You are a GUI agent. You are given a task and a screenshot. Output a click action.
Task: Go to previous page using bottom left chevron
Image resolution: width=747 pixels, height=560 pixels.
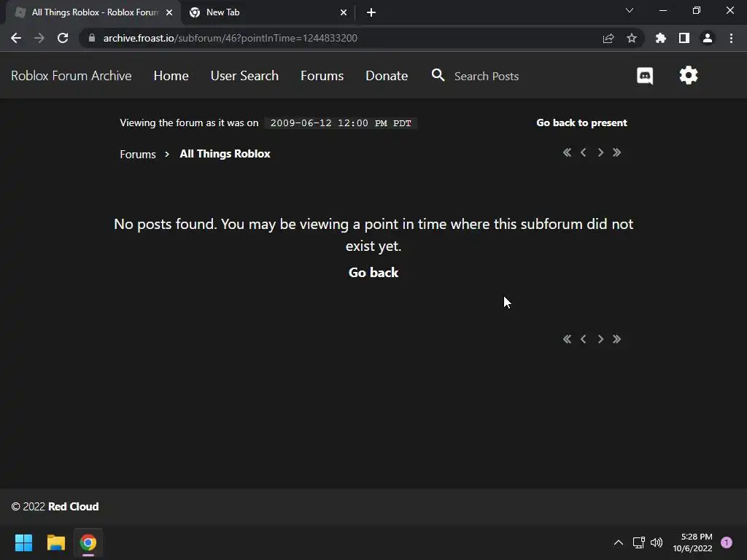(x=583, y=339)
